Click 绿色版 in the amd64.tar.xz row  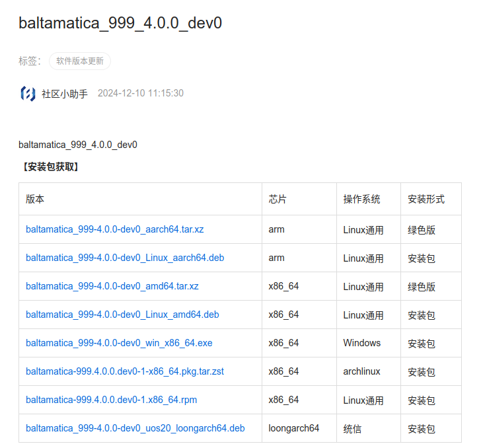coord(422,287)
